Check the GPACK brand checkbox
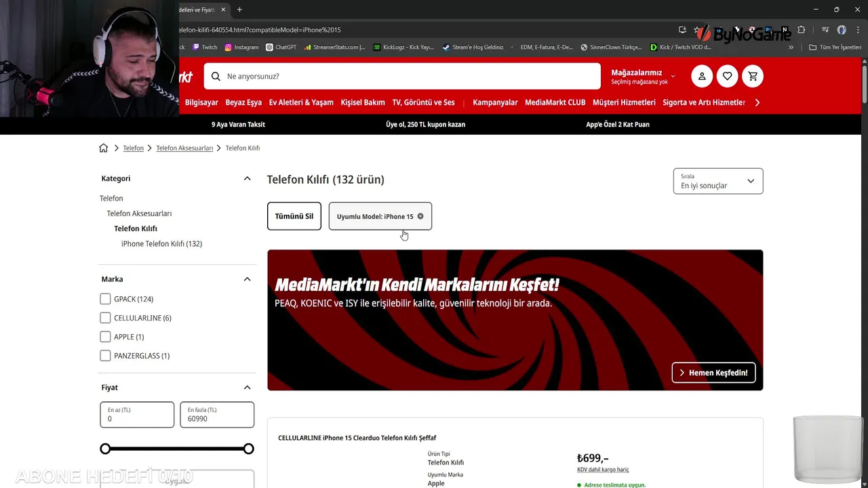The width and height of the screenshot is (868, 488). [x=105, y=299]
